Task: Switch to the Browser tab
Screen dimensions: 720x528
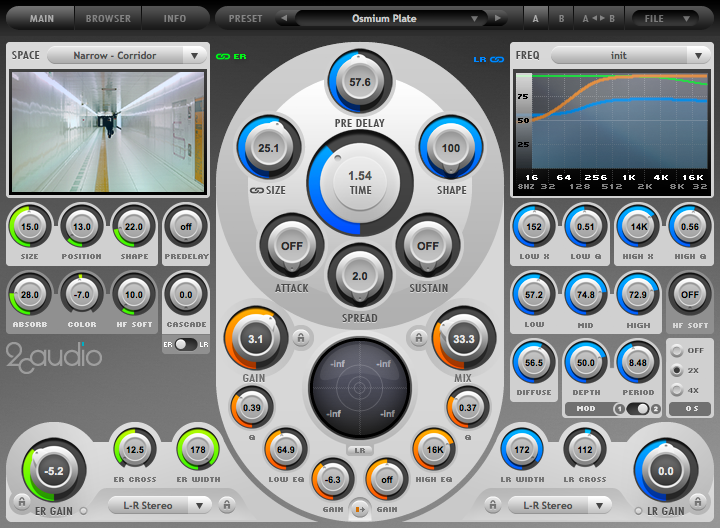Action: tap(108, 18)
